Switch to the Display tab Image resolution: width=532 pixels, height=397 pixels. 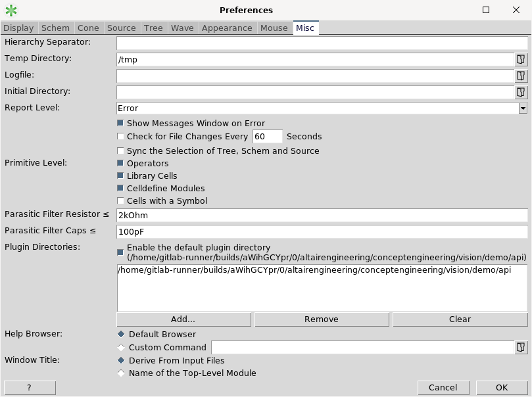pyautogui.click(x=18, y=28)
